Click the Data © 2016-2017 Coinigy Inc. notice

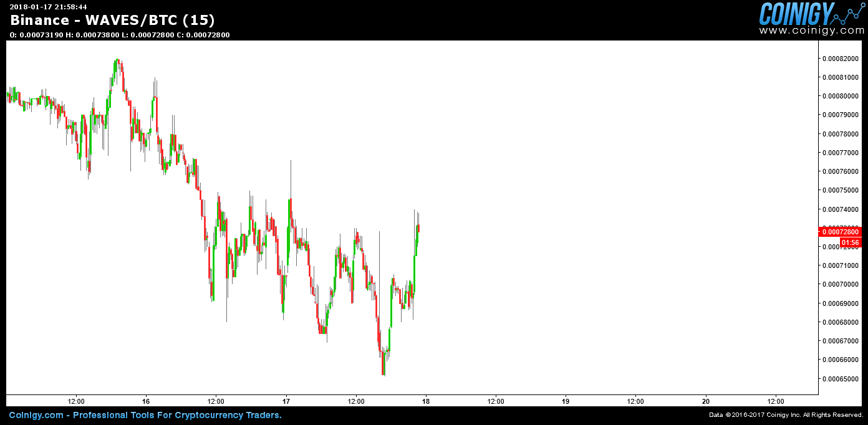coord(785,415)
